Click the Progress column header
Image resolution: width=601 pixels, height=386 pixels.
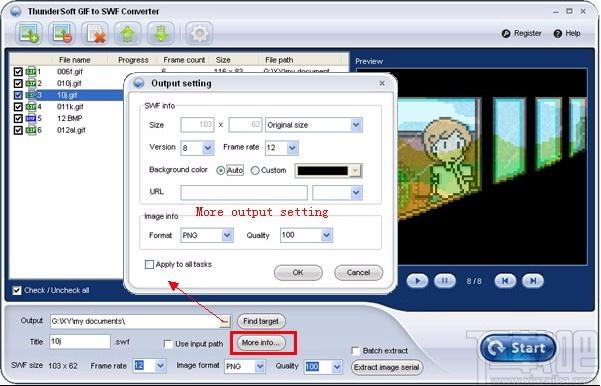(133, 60)
